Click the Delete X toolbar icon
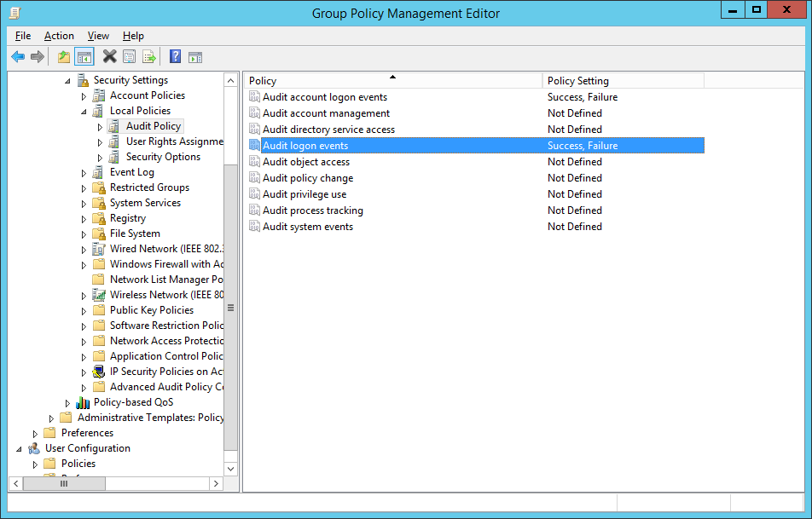Image resolution: width=812 pixels, height=519 pixels. (x=109, y=56)
